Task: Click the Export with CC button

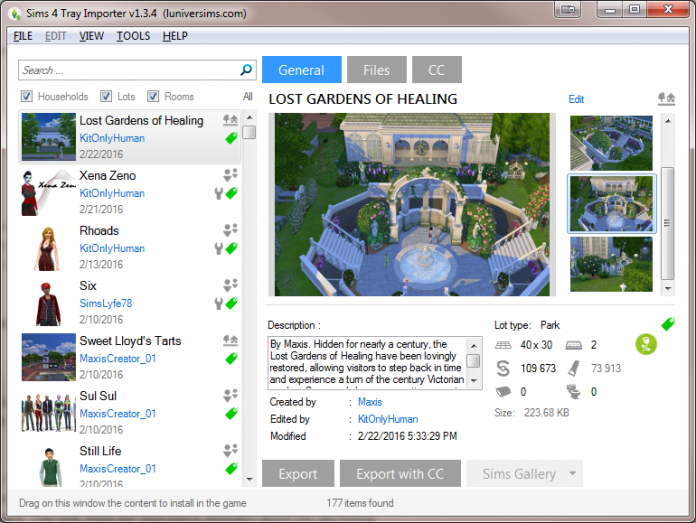Action: click(x=400, y=474)
